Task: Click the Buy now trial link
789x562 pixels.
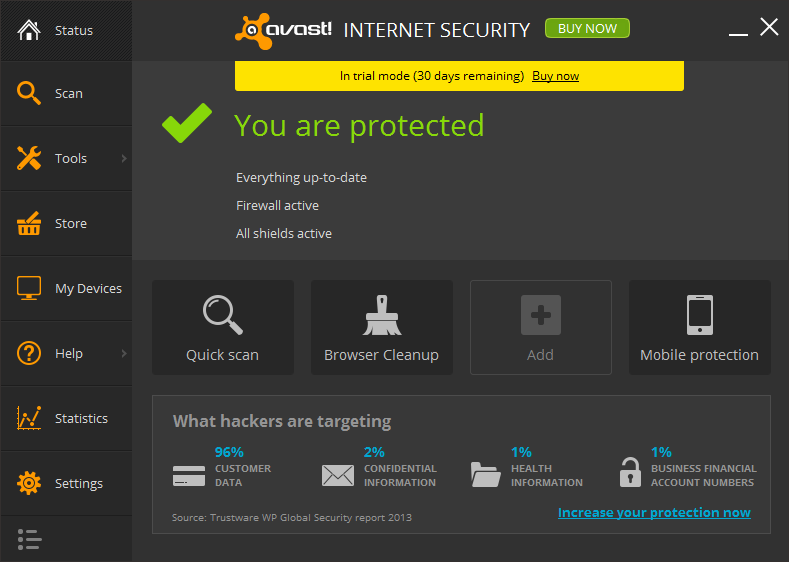Action: (x=555, y=76)
